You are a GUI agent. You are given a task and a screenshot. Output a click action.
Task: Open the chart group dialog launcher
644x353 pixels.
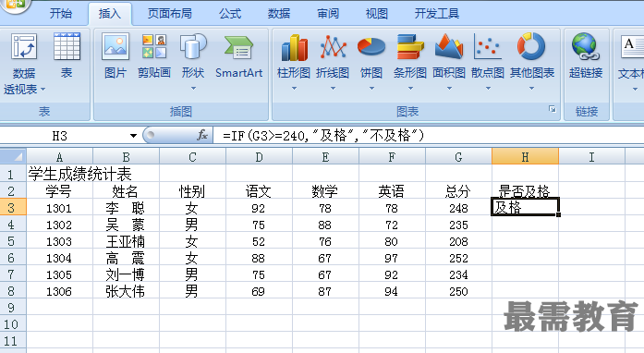point(552,109)
